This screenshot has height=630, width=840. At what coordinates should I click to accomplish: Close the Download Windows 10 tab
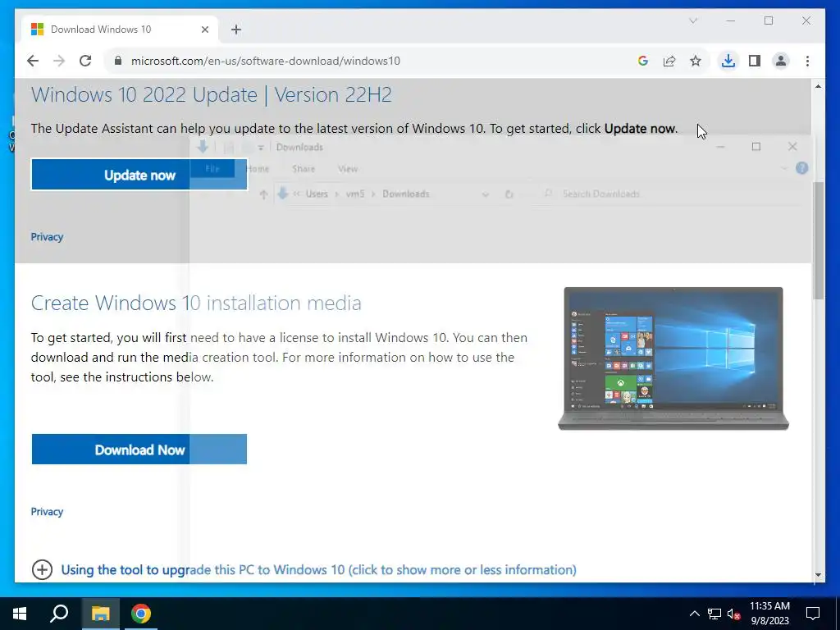[x=204, y=30]
